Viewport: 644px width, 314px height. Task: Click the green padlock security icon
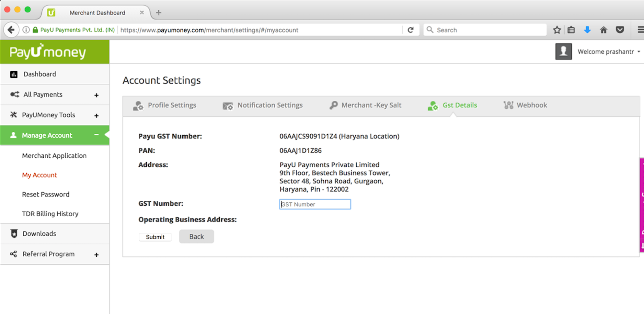pos(35,30)
